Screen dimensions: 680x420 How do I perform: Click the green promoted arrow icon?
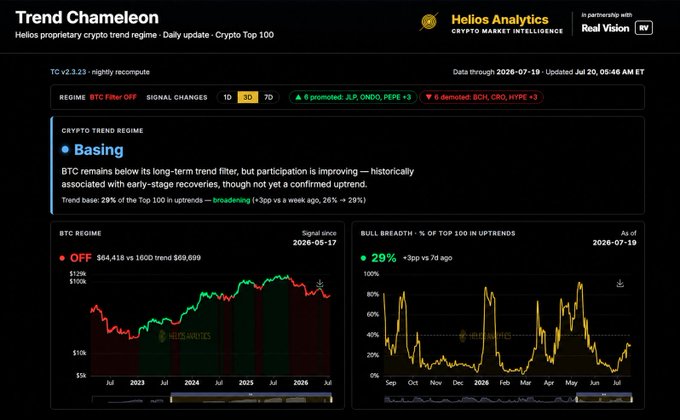tap(298, 97)
